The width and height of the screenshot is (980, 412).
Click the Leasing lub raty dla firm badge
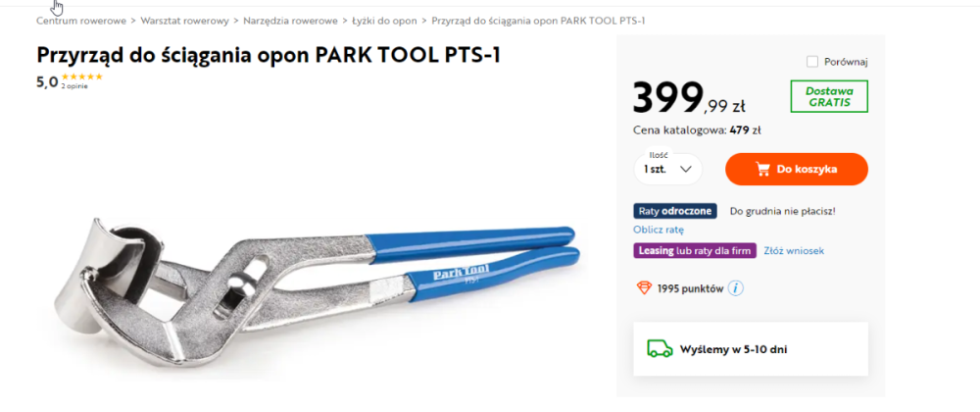pos(695,250)
